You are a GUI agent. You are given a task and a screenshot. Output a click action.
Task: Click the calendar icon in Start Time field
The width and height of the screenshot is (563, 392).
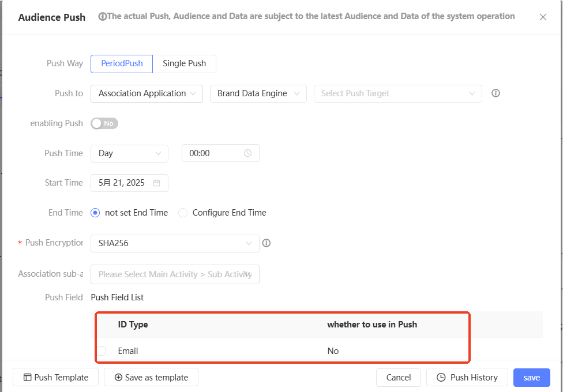[156, 183]
